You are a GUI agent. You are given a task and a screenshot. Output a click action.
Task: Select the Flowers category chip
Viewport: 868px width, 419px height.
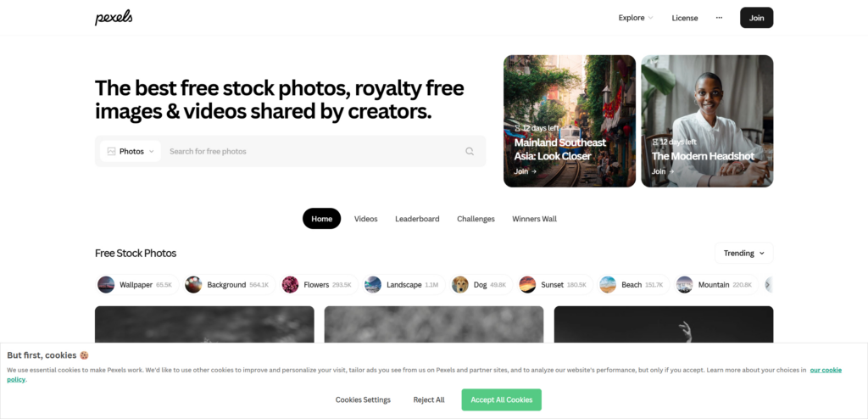pos(319,285)
